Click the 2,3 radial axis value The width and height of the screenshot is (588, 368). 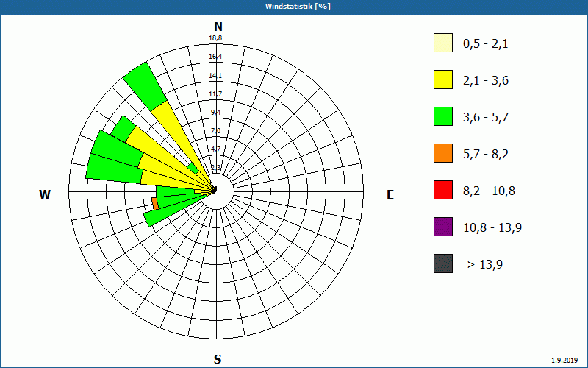pyautogui.click(x=215, y=168)
